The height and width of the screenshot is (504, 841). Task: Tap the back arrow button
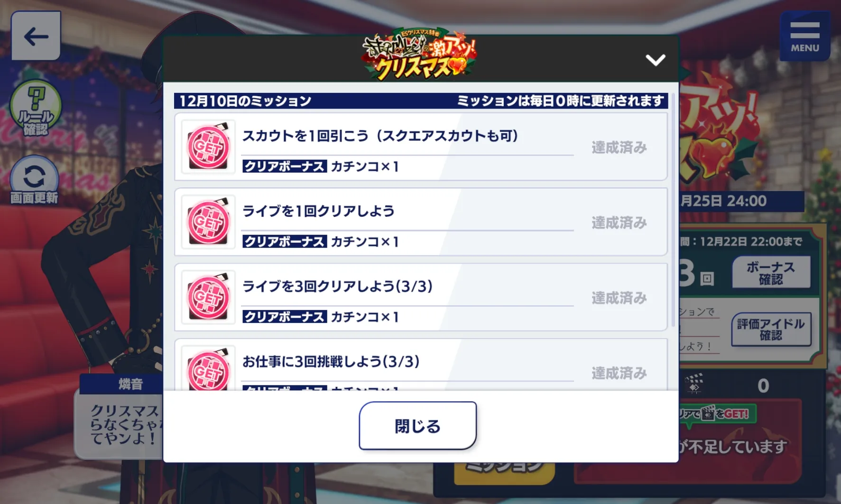tap(36, 36)
